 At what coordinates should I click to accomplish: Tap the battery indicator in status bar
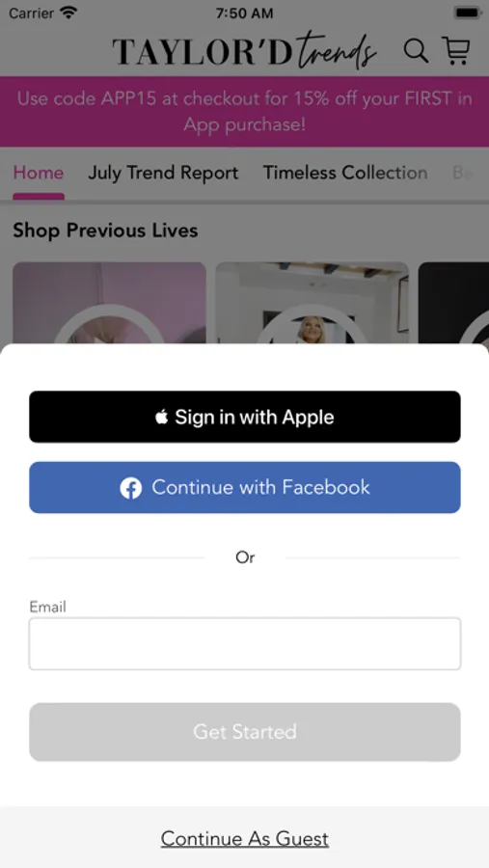pos(468,13)
